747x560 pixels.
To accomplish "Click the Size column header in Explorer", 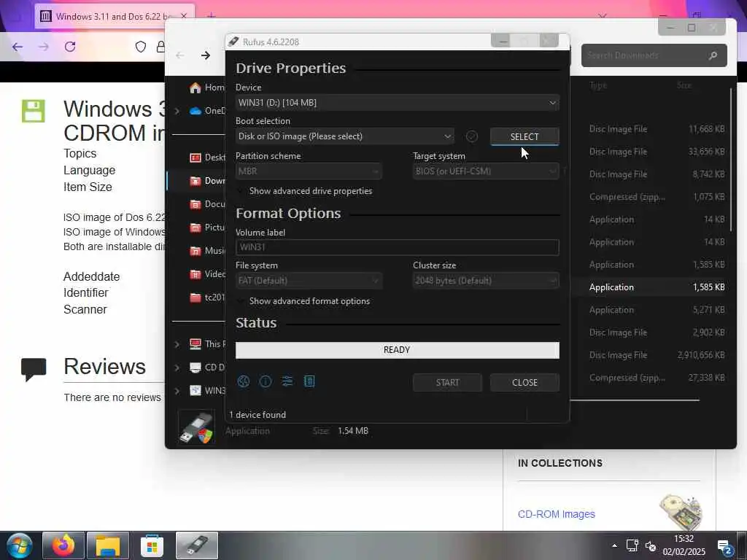I will (x=684, y=85).
